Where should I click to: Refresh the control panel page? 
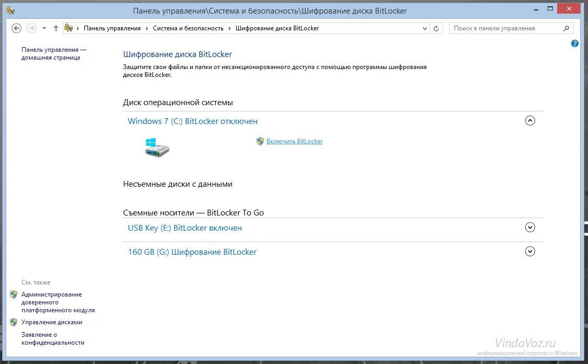click(436, 28)
